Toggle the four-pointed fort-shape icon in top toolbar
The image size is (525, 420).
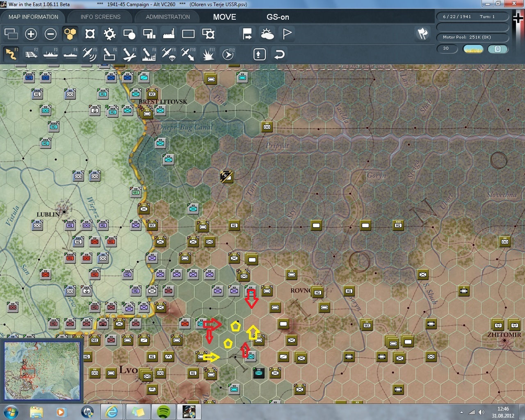coord(90,34)
